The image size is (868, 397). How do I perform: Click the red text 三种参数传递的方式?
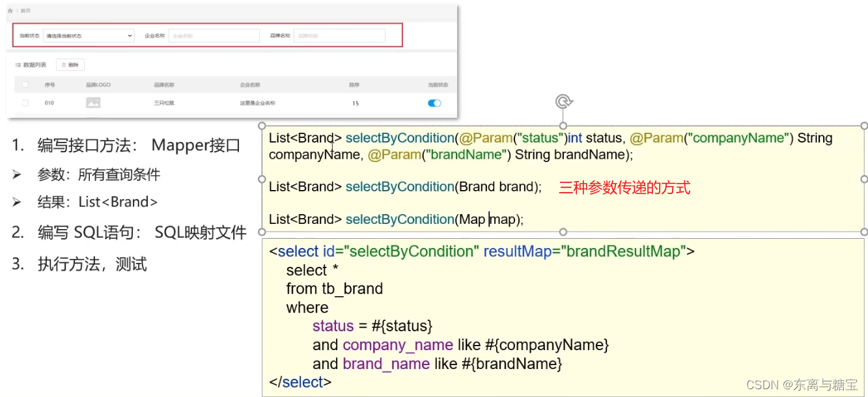pos(624,187)
